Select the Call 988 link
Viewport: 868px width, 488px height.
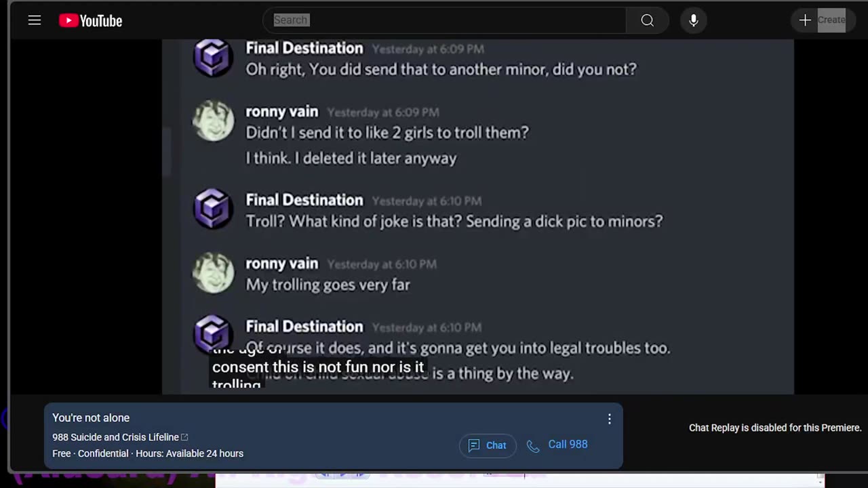click(x=568, y=445)
